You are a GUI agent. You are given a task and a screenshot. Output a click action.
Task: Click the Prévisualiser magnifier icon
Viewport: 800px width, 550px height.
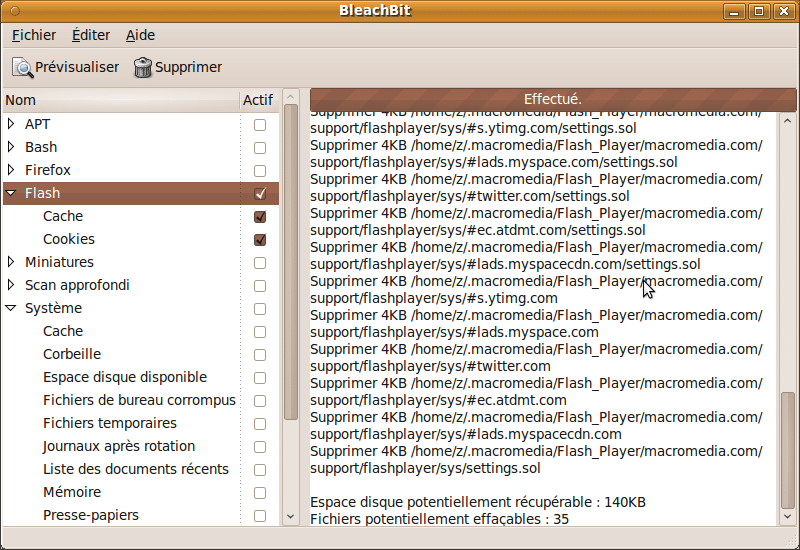pyautogui.click(x=22, y=67)
